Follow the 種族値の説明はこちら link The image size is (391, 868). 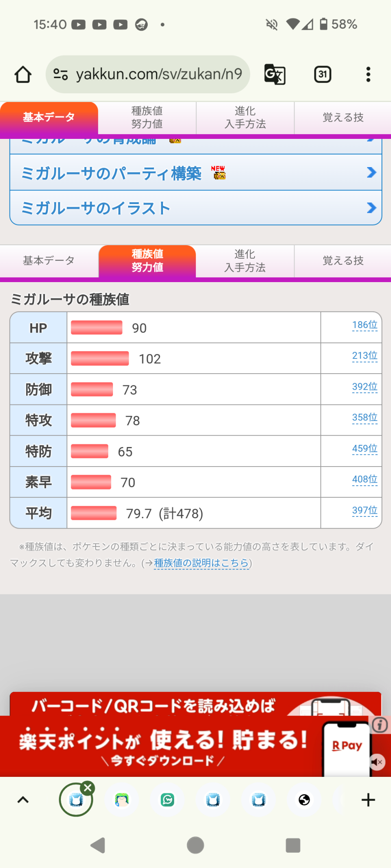pyautogui.click(x=202, y=563)
